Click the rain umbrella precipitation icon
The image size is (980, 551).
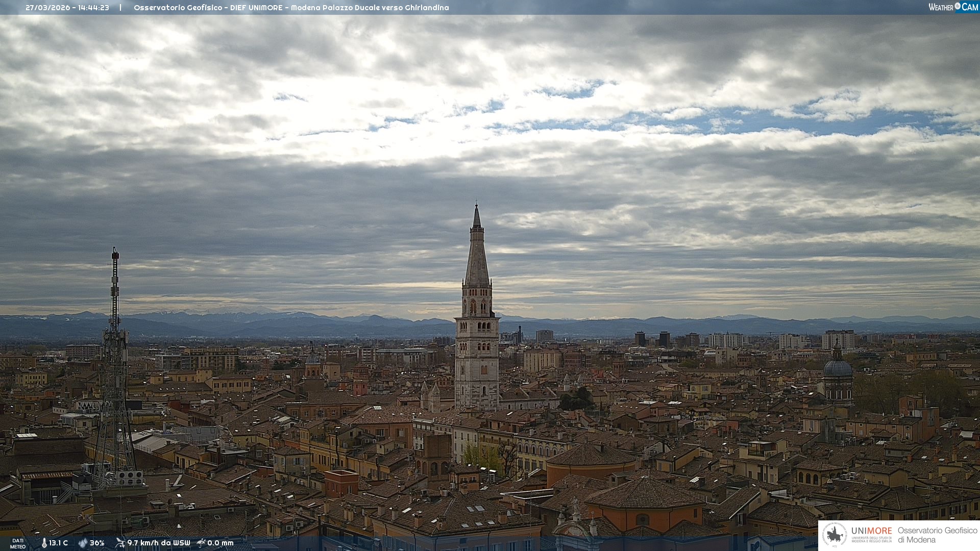click(x=201, y=543)
